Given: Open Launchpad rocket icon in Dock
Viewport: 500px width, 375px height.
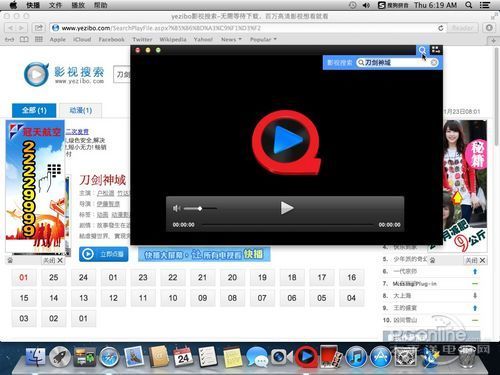Looking at the screenshot, I should point(60,357).
